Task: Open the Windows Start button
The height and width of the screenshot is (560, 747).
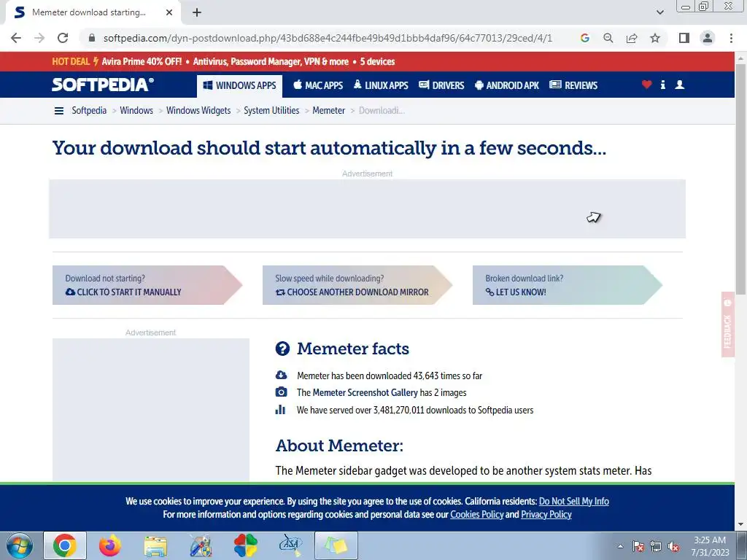Action: [20, 545]
